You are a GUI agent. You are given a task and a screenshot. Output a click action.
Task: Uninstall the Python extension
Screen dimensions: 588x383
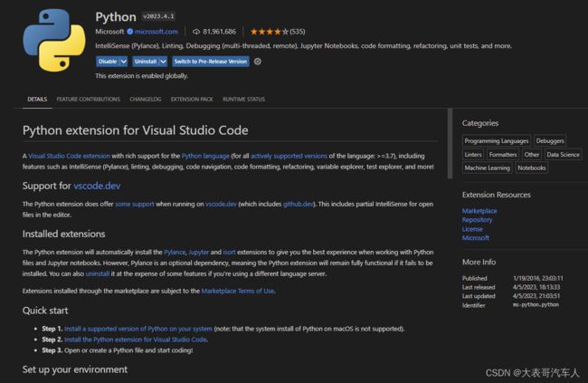tap(146, 62)
